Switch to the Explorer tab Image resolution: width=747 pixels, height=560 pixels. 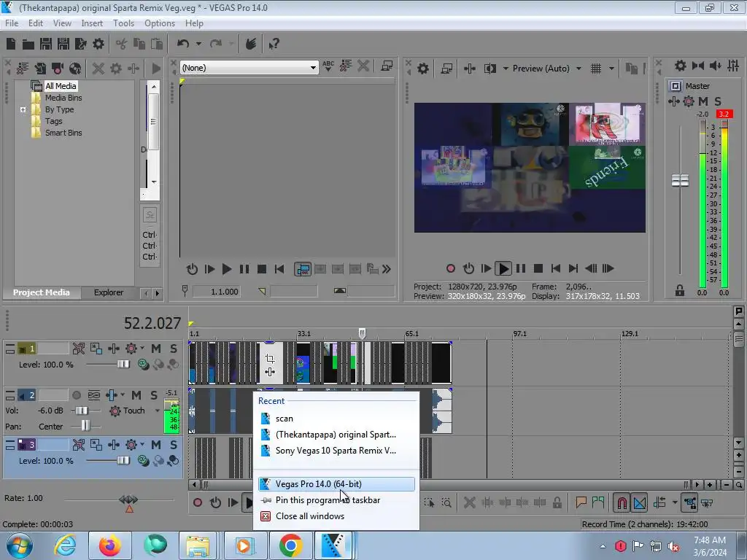[109, 292]
